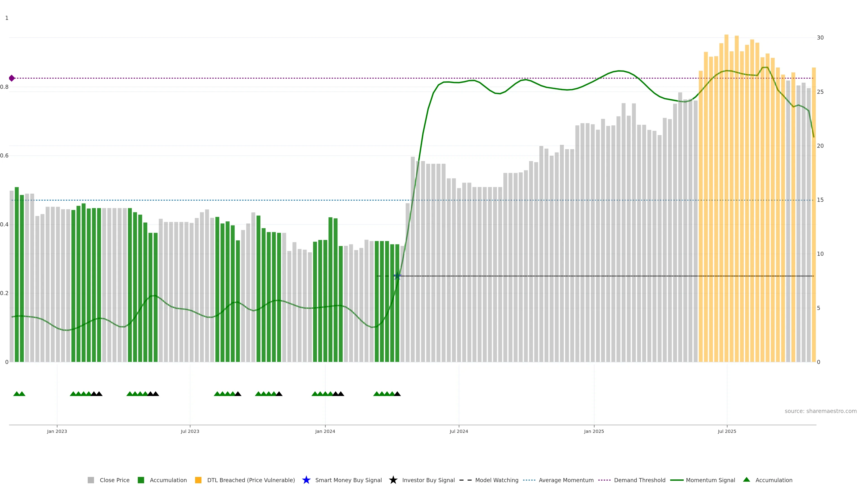Click the Jul 2025 axis label
868x488 pixels.
pos(727,431)
